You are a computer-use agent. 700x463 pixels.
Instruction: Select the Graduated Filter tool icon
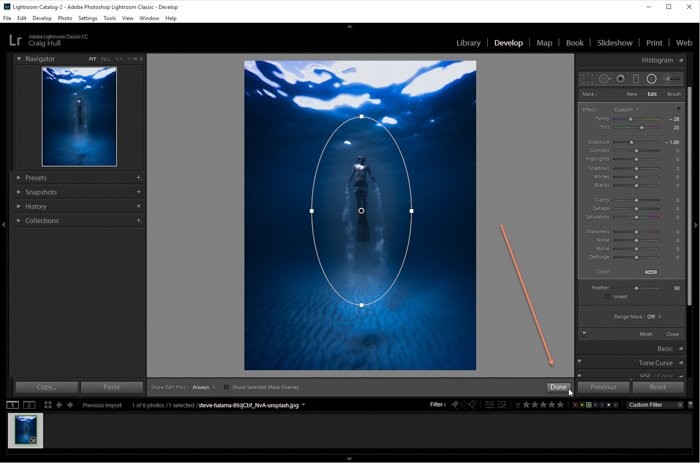636,79
